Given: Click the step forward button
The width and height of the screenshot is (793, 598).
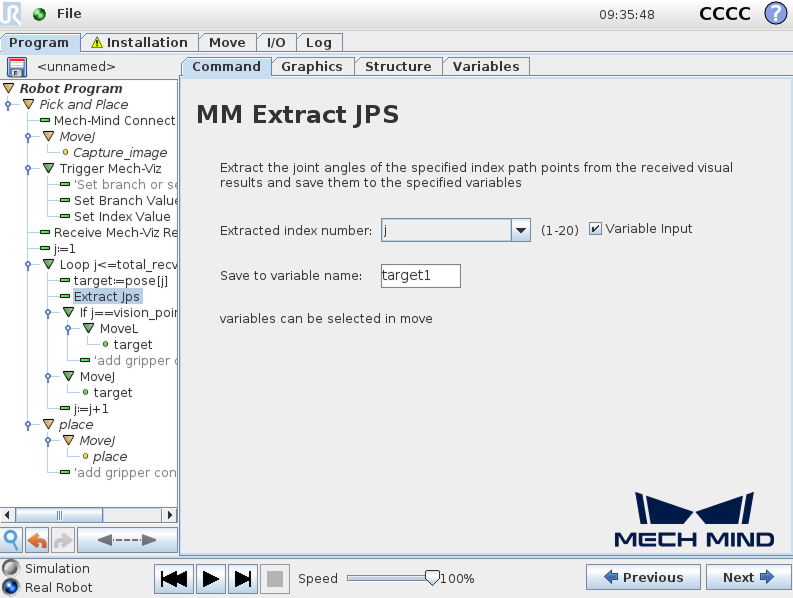Looking at the screenshot, I should 243,579.
